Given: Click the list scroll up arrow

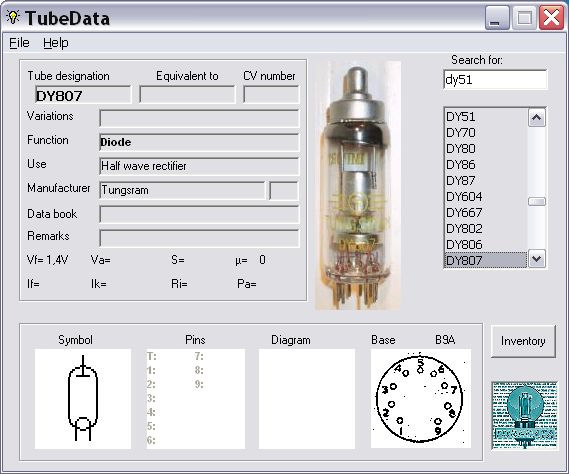Looking at the screenshot, I should click(x=537, y=118).
